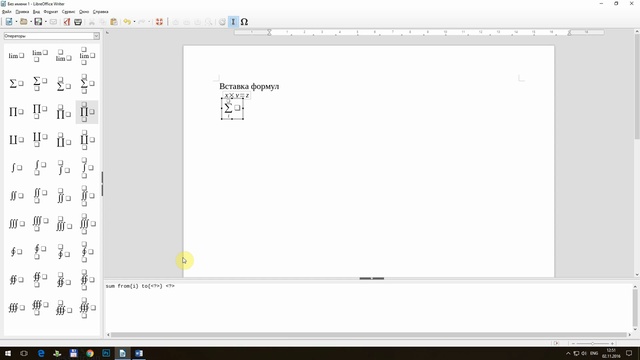The width and height of the screenshot is (640, 360).
Task: Click the sum formula object in document
Action: click(232, 109)
